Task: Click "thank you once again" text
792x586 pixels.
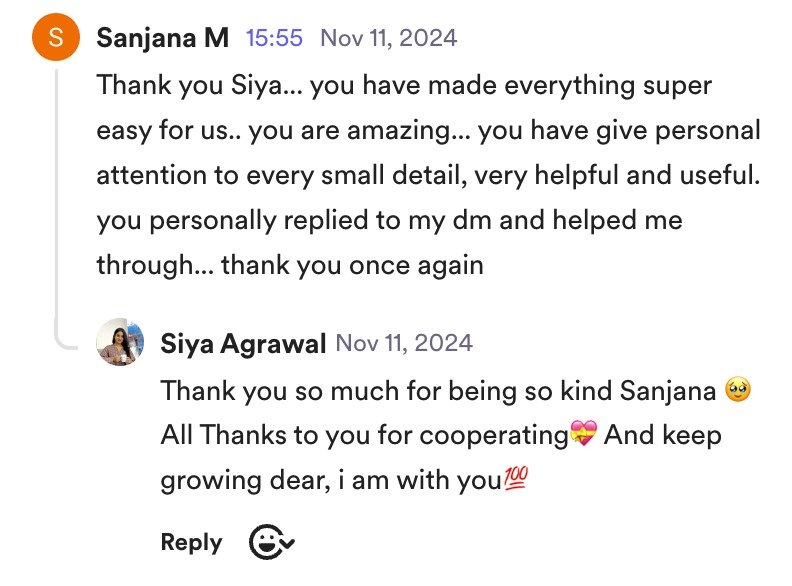Action: pyautogui.click(x=352, y=265)
